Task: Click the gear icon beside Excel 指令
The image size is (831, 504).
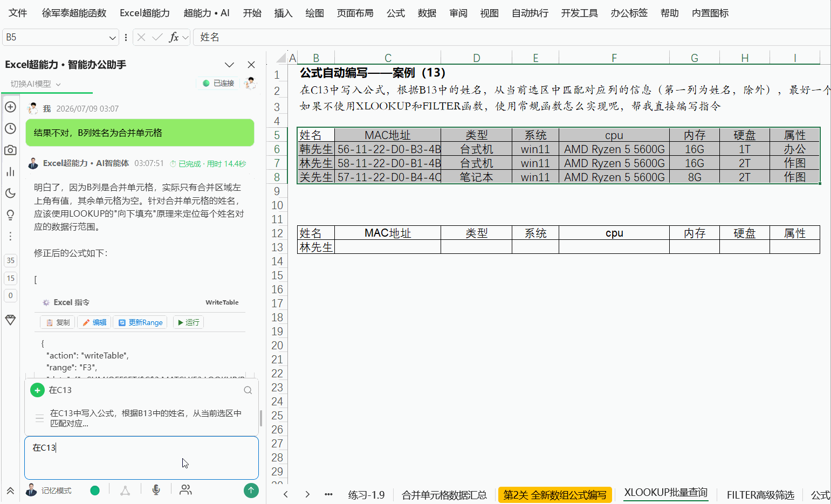Action: point(46,302)
